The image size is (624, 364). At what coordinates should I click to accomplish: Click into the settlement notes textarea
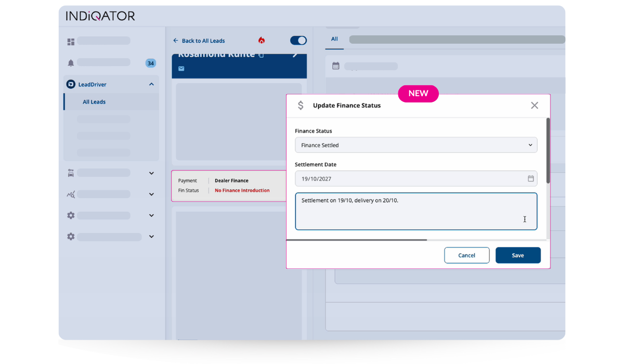tap(416, 211)
